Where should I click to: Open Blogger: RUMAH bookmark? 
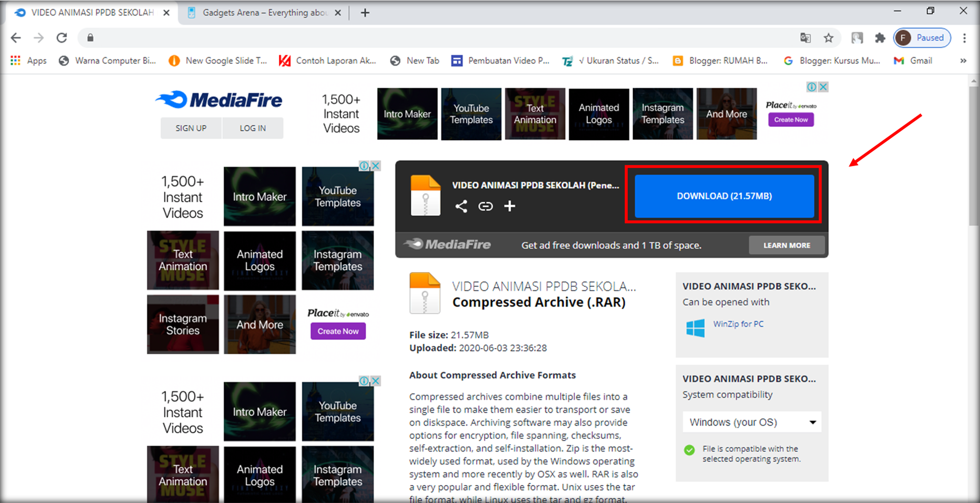tap(721, 61)
